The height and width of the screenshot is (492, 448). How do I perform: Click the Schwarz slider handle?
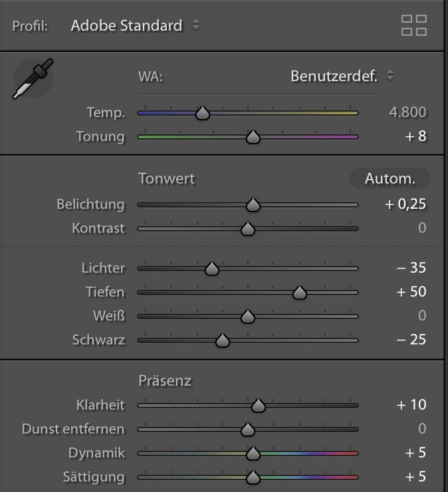click(223, 340)
